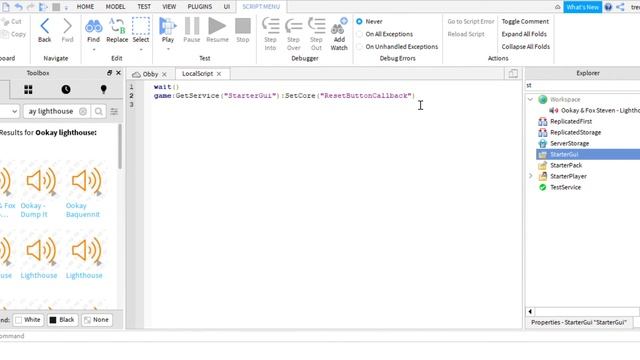Select On All Exceptions option
640x360 pixels.
(x=359, y=34)
